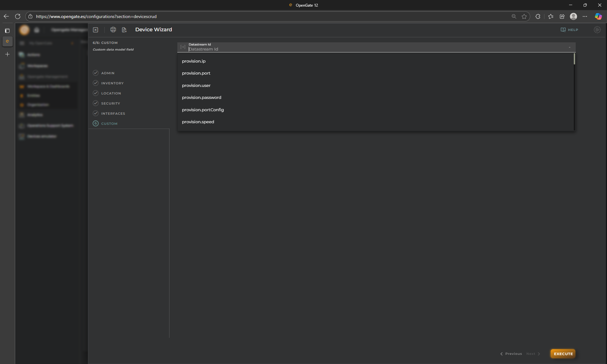Close the Device Wizard with X icon
Screen dimensions: 607x364
coord(95,30)
